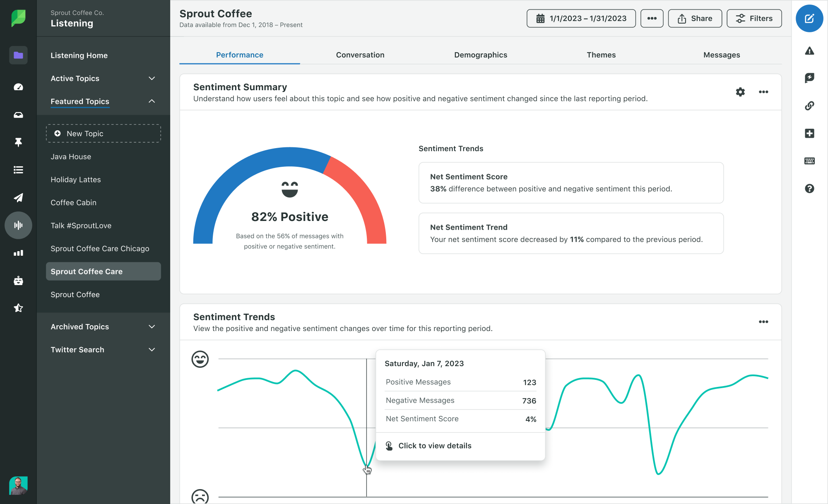The height and width of the screenshot is (504, 828).
Task: Click to view details on Jan 7 tooltip
Action: pos(434,446)
